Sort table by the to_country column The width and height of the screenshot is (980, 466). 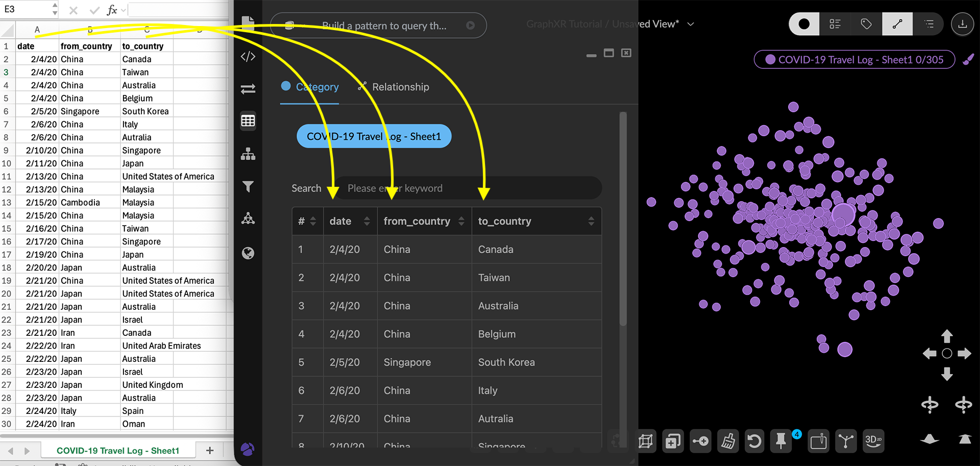coord(591,221)
